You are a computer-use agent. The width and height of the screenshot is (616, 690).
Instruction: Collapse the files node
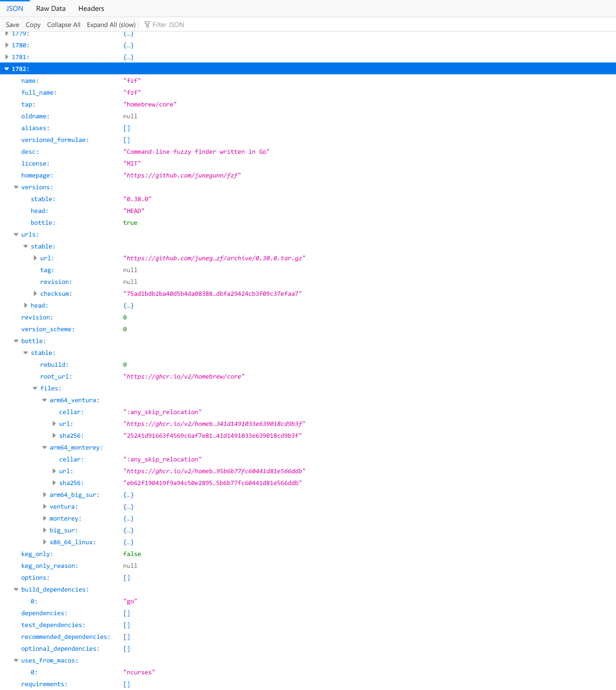point(35,388)
